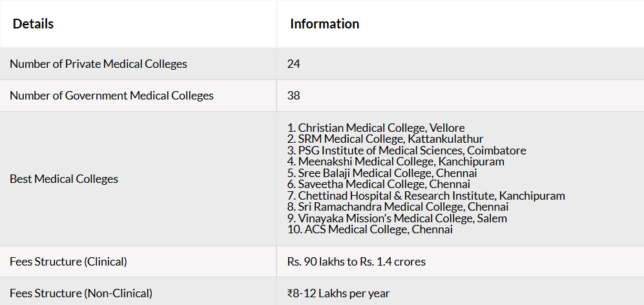Select SRM Medical College, Kattankulathur entry
This screenshot has height=305, width=644.
pos(386,139)
